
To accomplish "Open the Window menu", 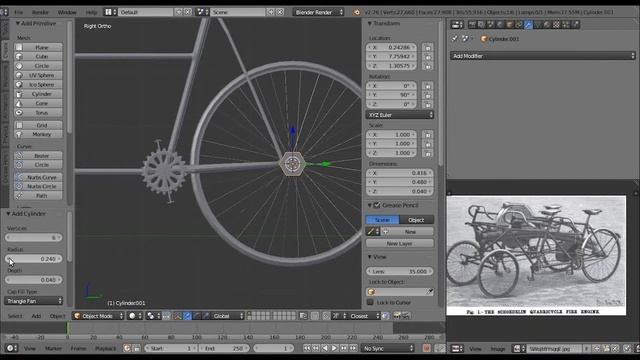I will [67, 12].
